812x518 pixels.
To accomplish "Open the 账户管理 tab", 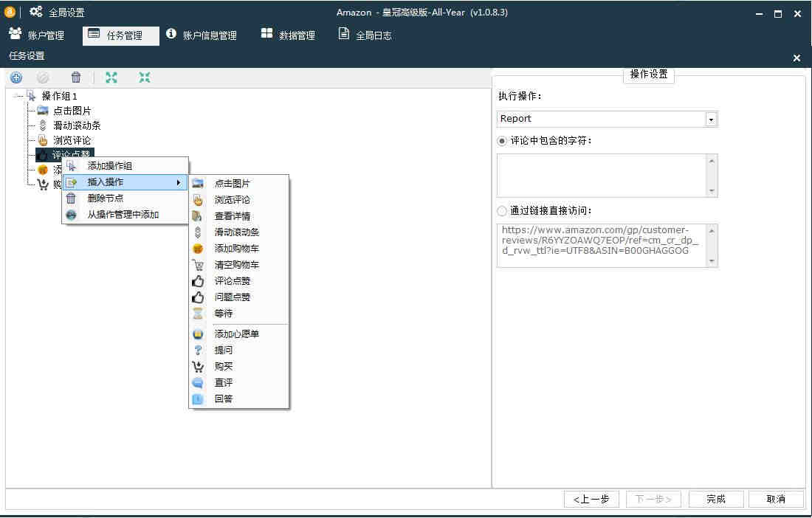I will pyautogui.click(x=37, y=35).
